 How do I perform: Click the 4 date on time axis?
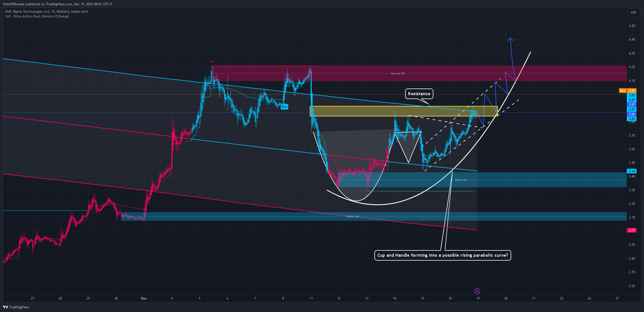172,298
